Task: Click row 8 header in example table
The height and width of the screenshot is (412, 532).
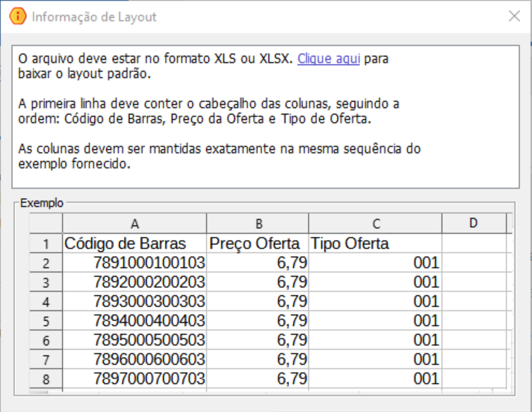Action: 46,379
